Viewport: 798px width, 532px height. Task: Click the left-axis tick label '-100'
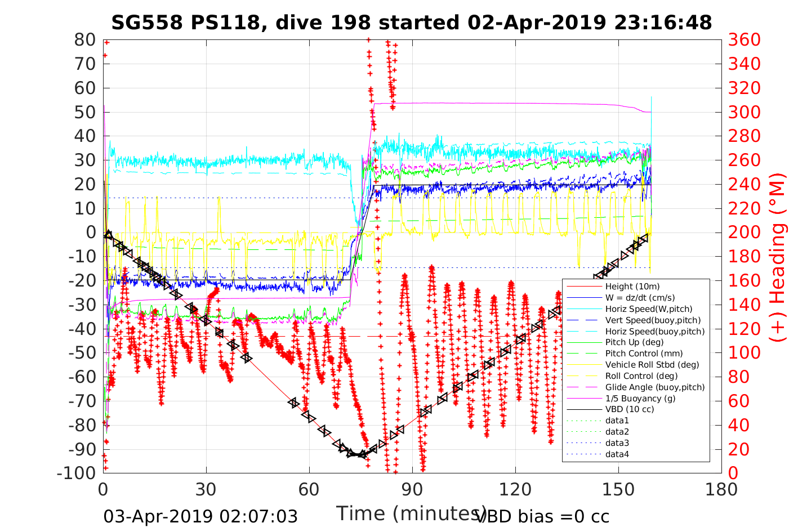click(x=77, y=473)
